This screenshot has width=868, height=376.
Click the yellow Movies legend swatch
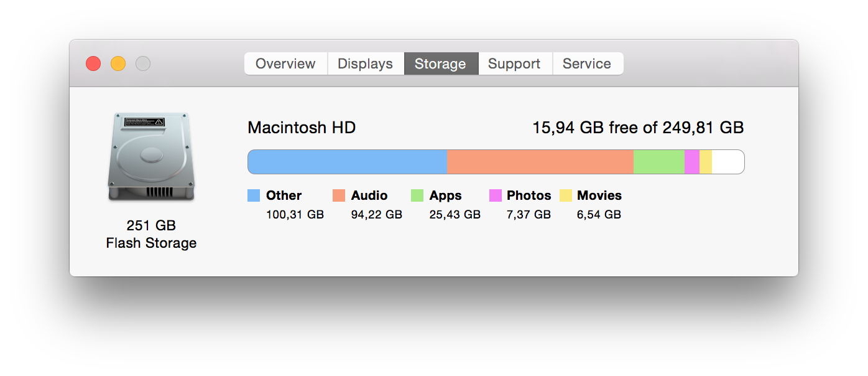(x=566, y=195)
